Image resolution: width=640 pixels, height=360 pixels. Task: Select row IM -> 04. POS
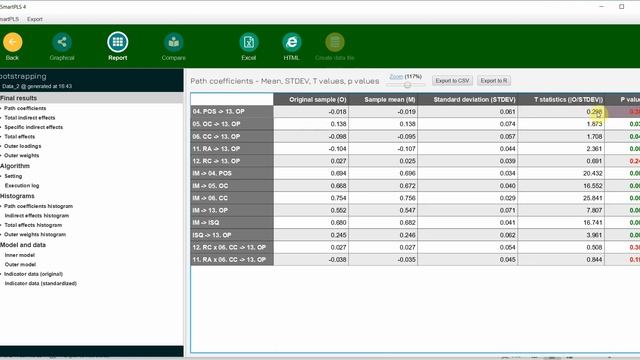click(232, 173)
